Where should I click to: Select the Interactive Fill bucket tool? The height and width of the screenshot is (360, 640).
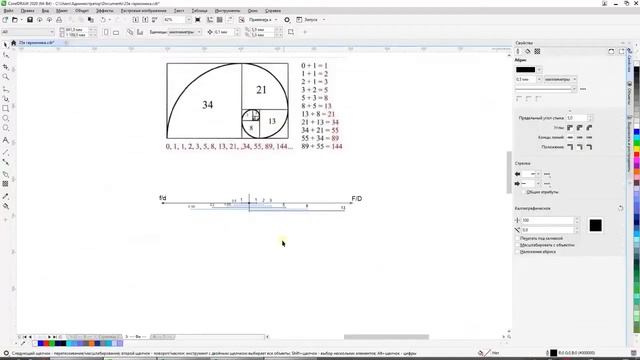tap(6, 207)
